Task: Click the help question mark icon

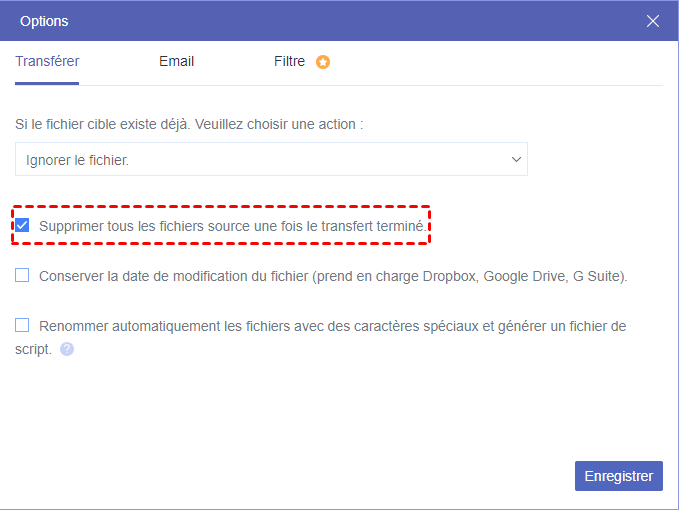Action: point(67,349)
